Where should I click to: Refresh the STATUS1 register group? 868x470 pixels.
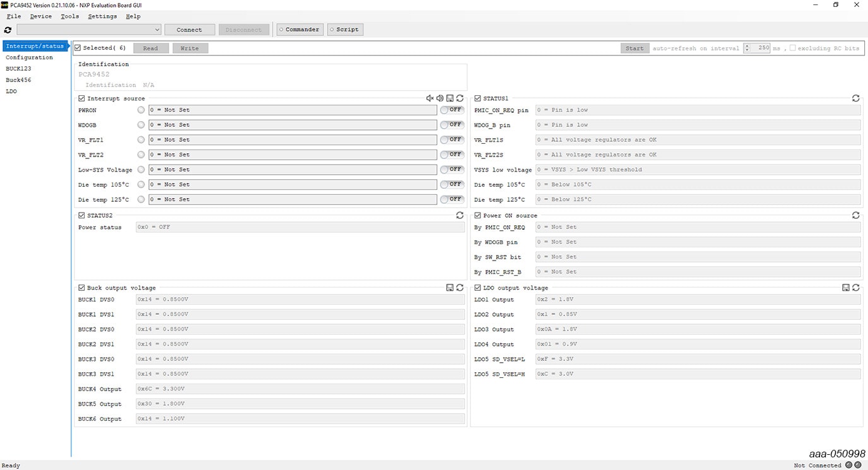click(855, 98)
